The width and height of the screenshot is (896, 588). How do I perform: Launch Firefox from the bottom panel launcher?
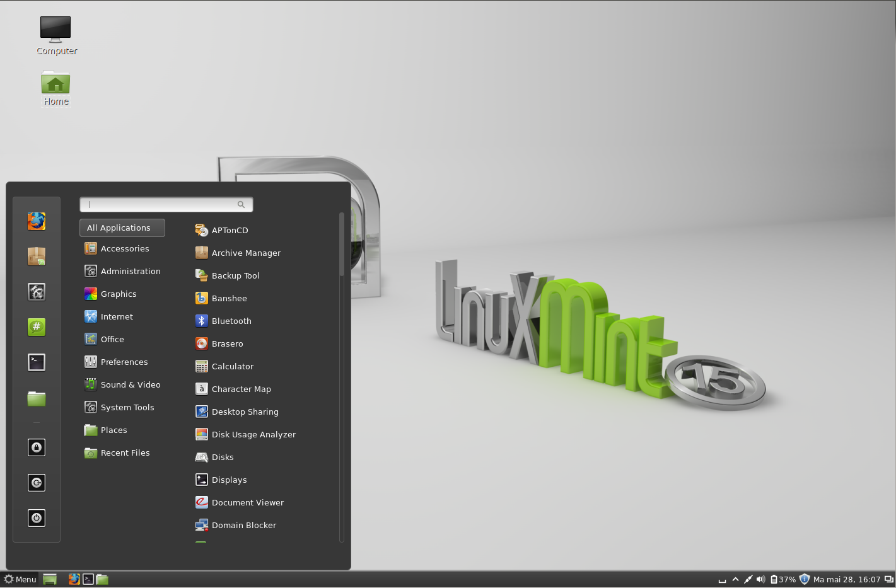click(74, 579)
